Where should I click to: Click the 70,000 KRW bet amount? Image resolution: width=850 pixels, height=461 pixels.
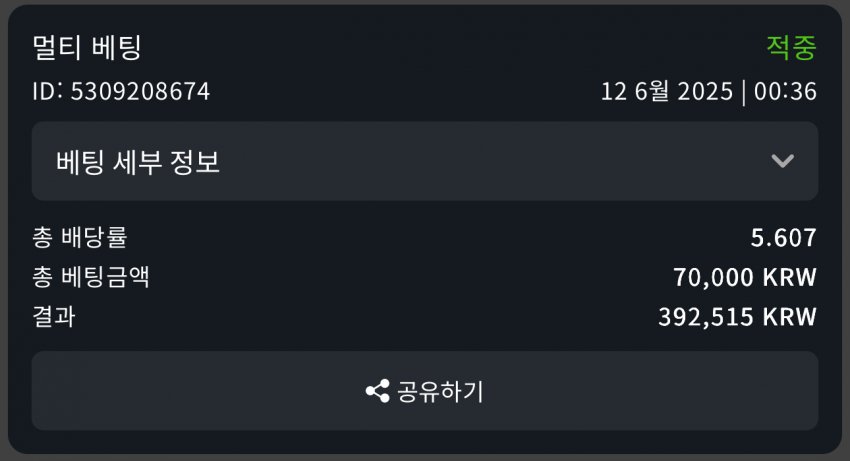coord(745,277)
